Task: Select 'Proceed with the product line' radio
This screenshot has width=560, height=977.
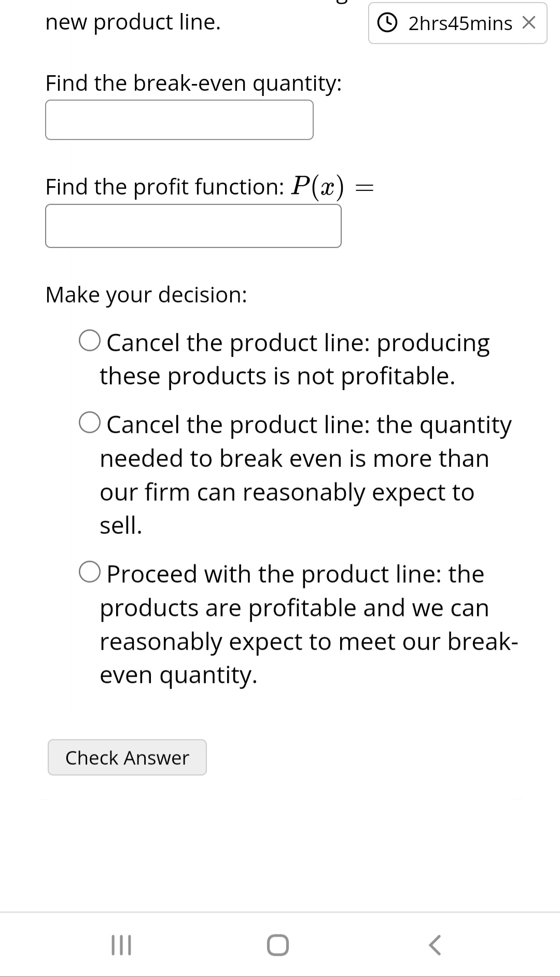Action: 90,572
